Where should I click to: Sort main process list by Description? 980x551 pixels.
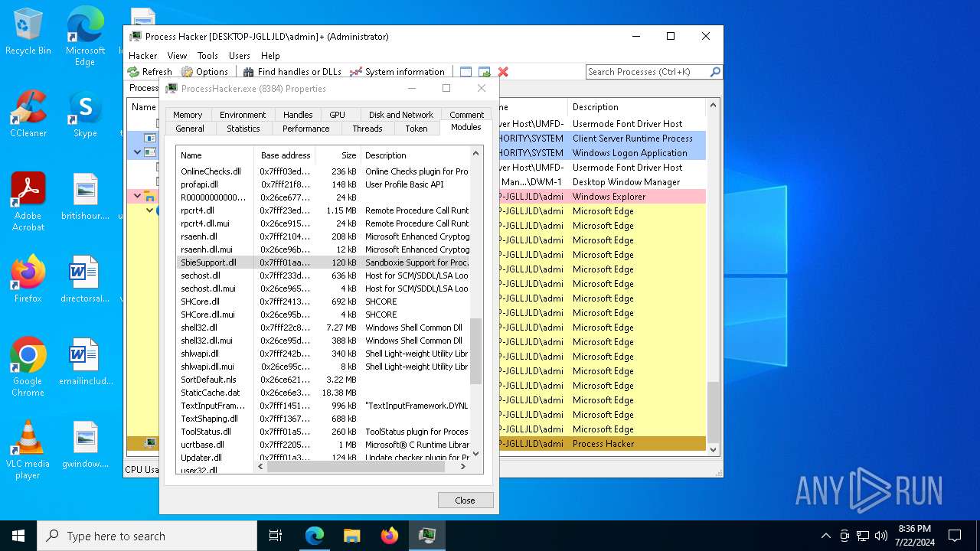click(x=635, y=107)
